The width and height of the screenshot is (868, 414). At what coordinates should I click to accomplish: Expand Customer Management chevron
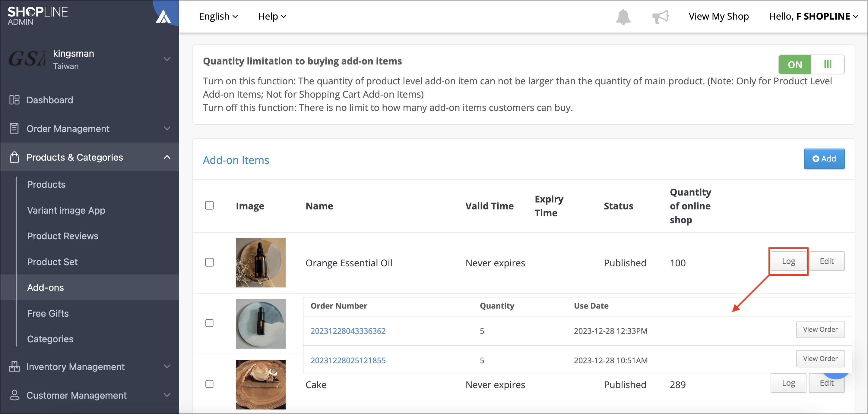pos(167,395)
